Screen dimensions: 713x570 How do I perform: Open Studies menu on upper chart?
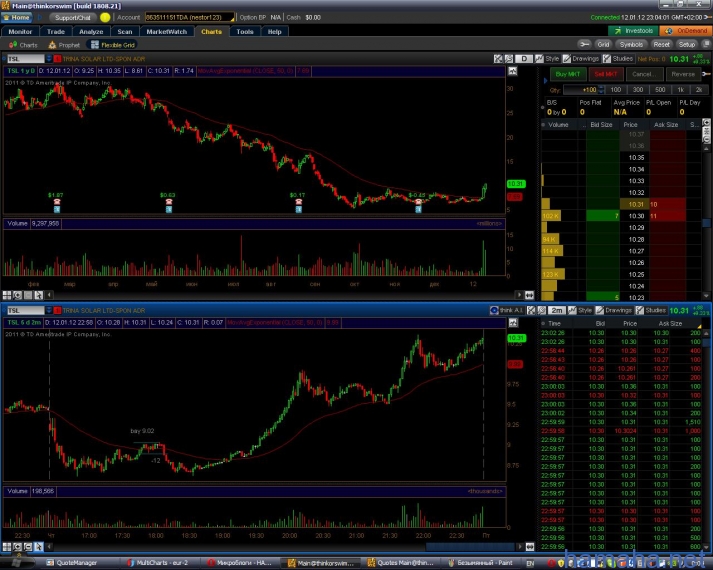[x=622, y=59]
